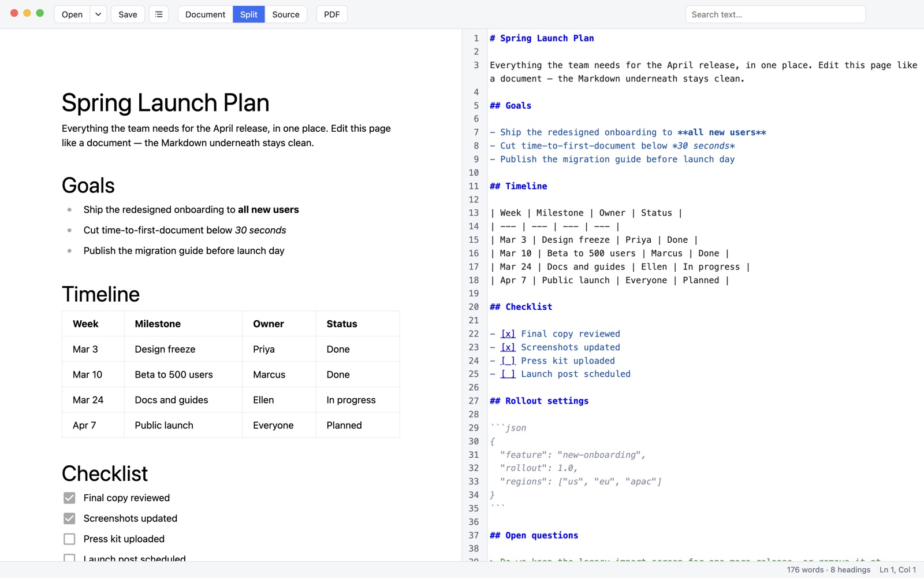Select the Owner column header cell

click(x=279, y=324)
